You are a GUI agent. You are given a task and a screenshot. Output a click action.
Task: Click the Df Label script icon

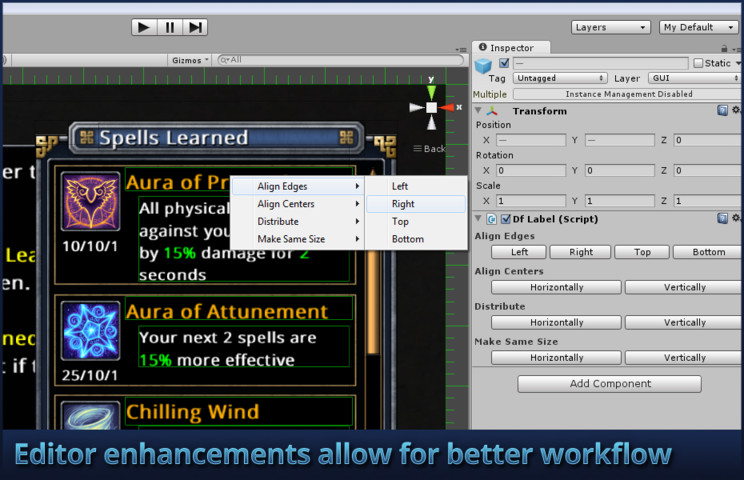492,219
